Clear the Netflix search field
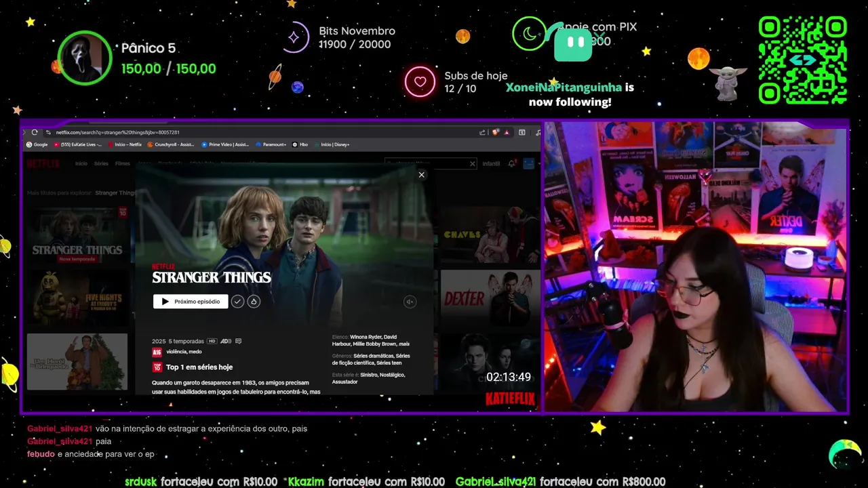Image resolution: width=868 pixels, height=488 pixels. [473, 164]
